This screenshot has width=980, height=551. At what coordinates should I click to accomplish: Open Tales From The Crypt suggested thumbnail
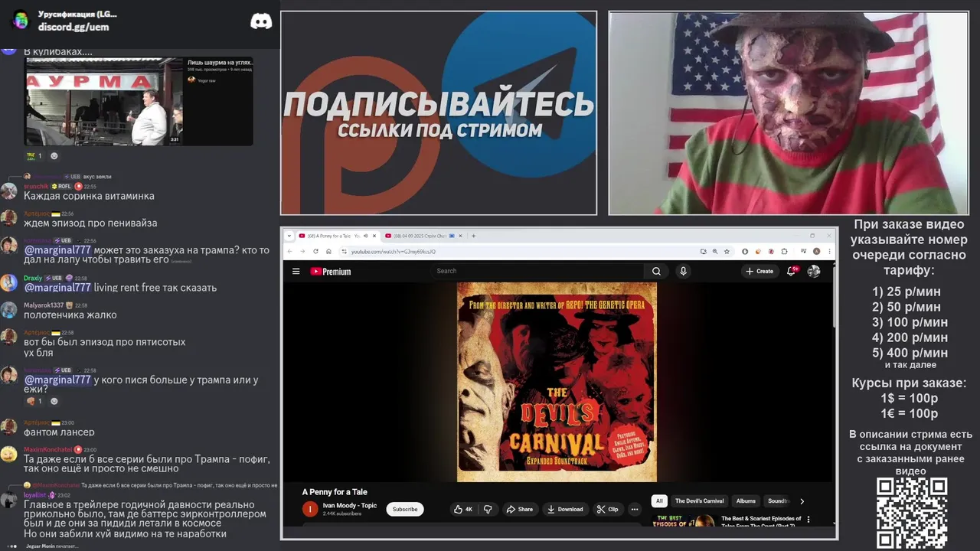point(684,520)
